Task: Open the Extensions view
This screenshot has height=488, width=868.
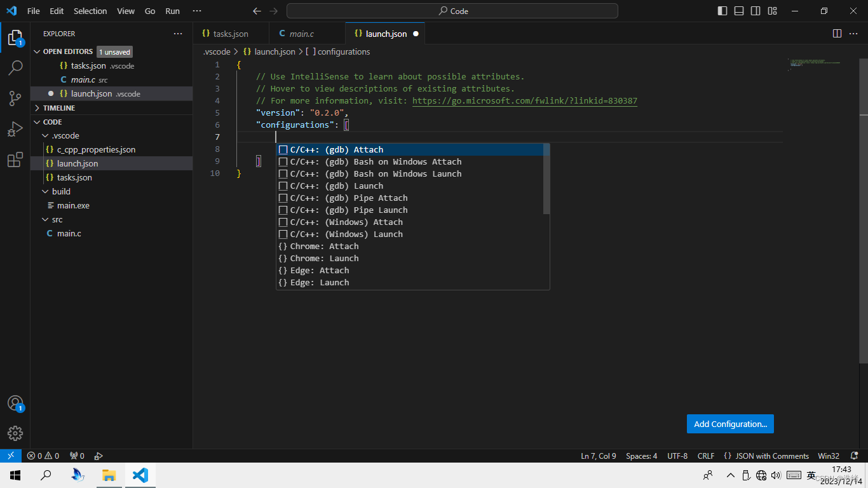Action: (15, 160)
